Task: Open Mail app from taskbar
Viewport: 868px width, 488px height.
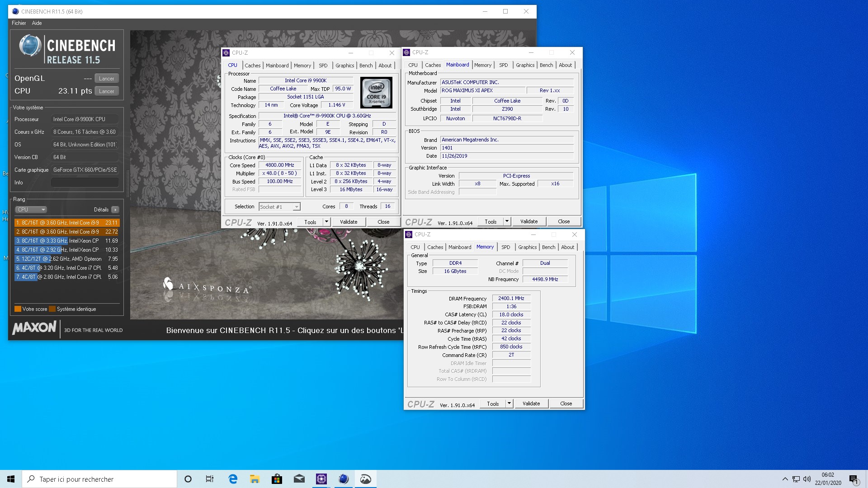Action: (x=299, y=479)
